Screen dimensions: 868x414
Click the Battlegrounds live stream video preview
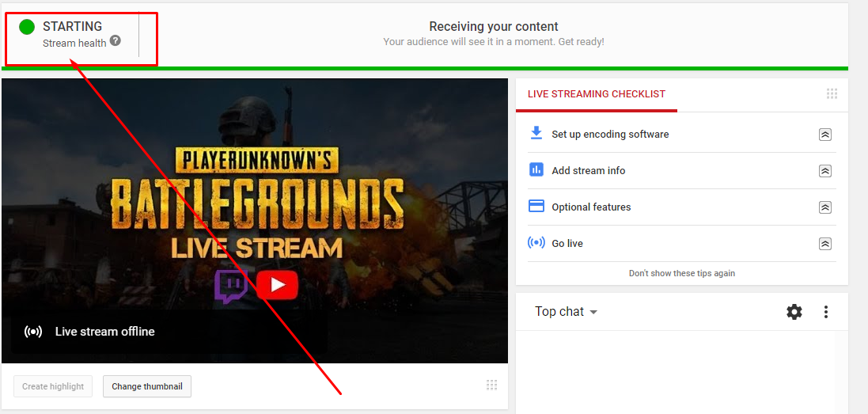tap(255, 221)
